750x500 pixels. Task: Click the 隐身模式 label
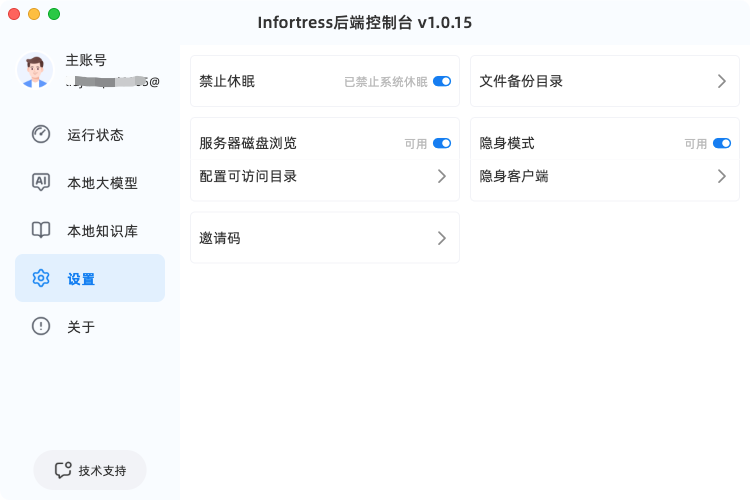[x=507, y=143]
